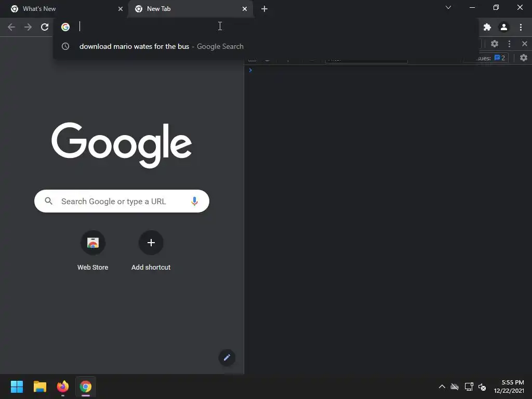
Task: Open the Chrome profile avatar menu
Action: (x=504, y=27)
